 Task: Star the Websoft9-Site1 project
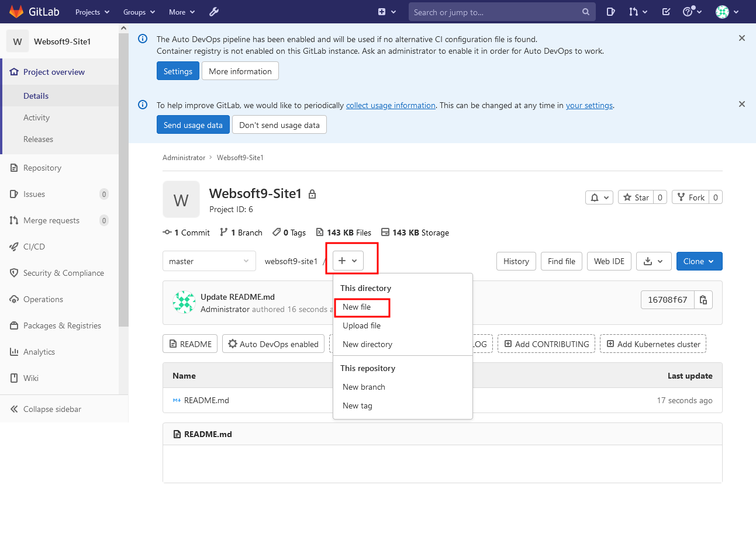tap(637, 197)
